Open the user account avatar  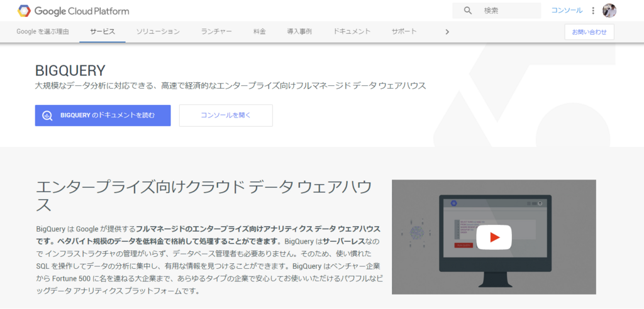609,11
